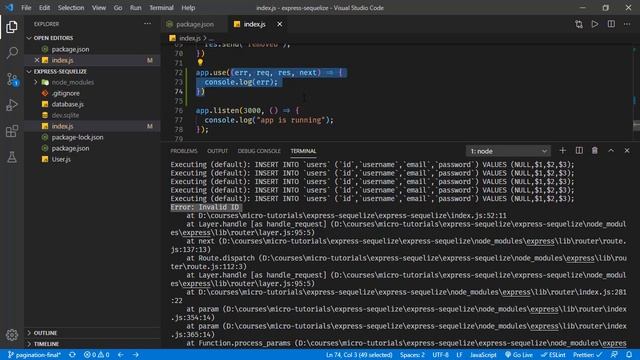Open errors and warnings count in status bar
The height and width of the screenshot is (360, 640).
pyautogui.click(x=97, y=355)
